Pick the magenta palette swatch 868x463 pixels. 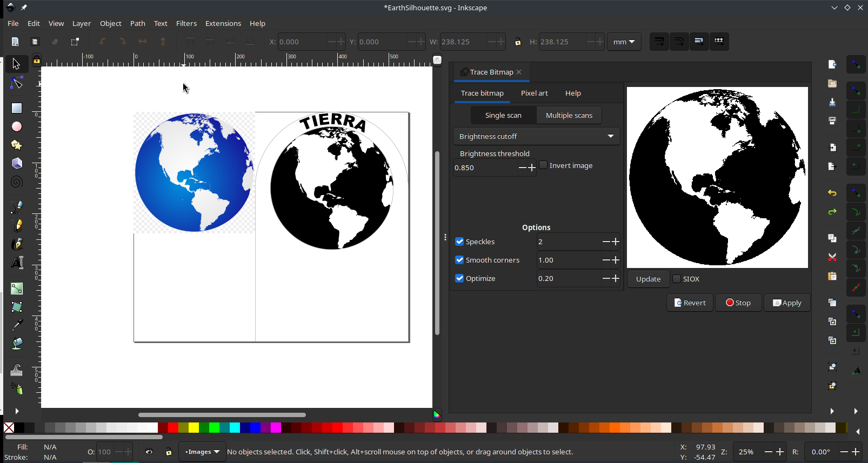tap(276, 428)
